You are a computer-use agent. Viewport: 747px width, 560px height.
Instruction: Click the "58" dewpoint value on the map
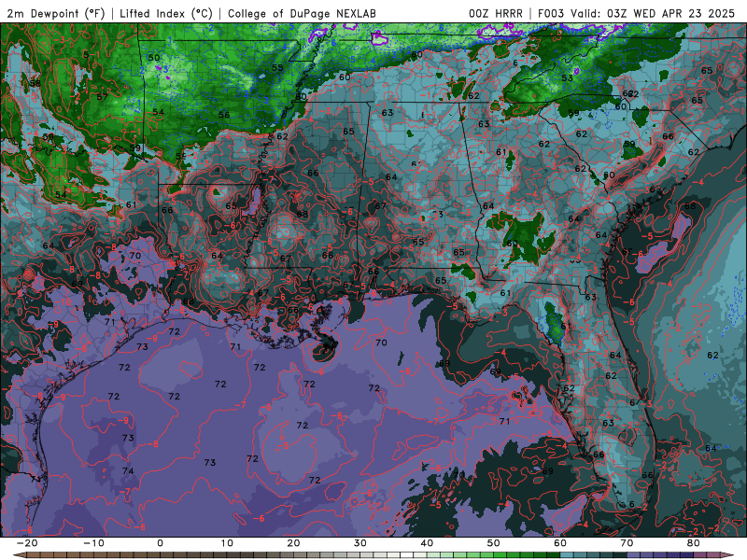[x=35, y=83]
